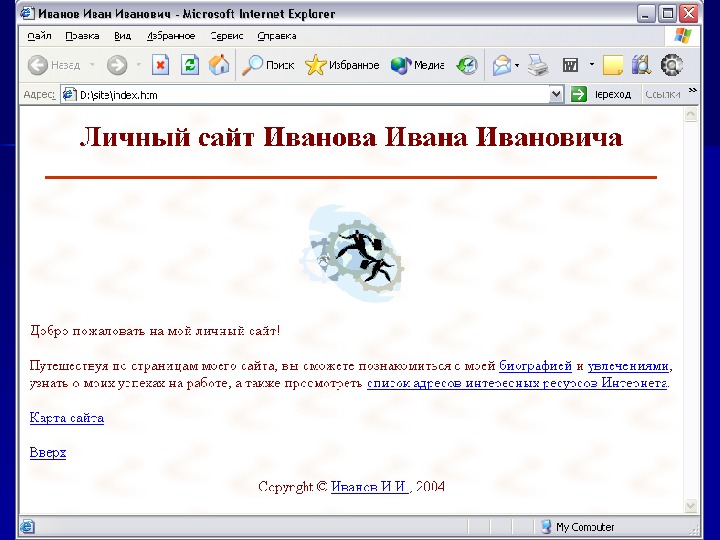Open the History clock icon
The height and width of the screenshot is (540, 720).
point(467,65)
